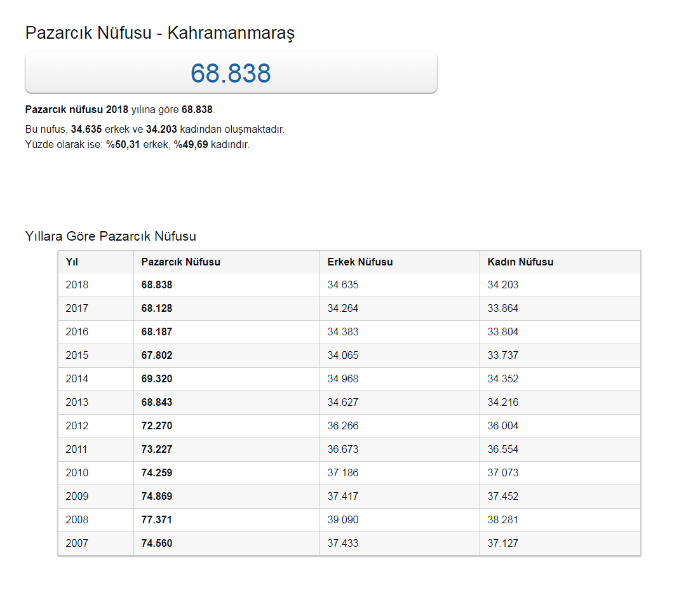Image resolution: width=686 pixels, height=616 pixels.
Task: Click female population 33.804
Action: coord(503,332)
